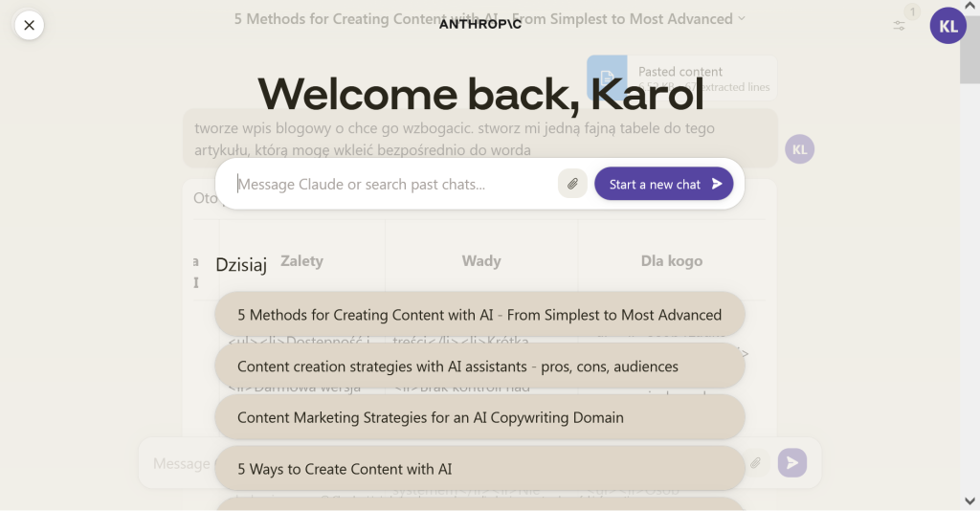The image size is (980, 511).
Task: Click the 'Dla kogo' table column header
Action: (671, 260)
